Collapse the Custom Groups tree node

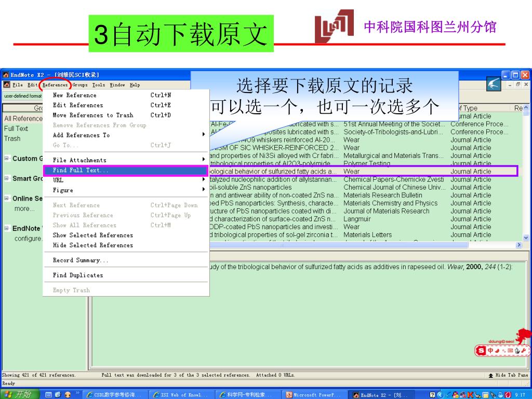(6, 158)
